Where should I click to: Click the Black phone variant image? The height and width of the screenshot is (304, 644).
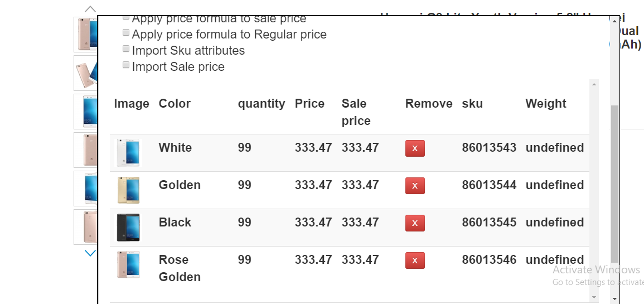pos(128,228)
